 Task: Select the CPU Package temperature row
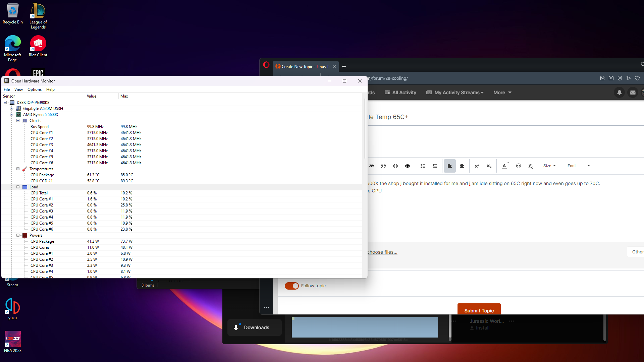pyautogui.click(x=181, y=175)
